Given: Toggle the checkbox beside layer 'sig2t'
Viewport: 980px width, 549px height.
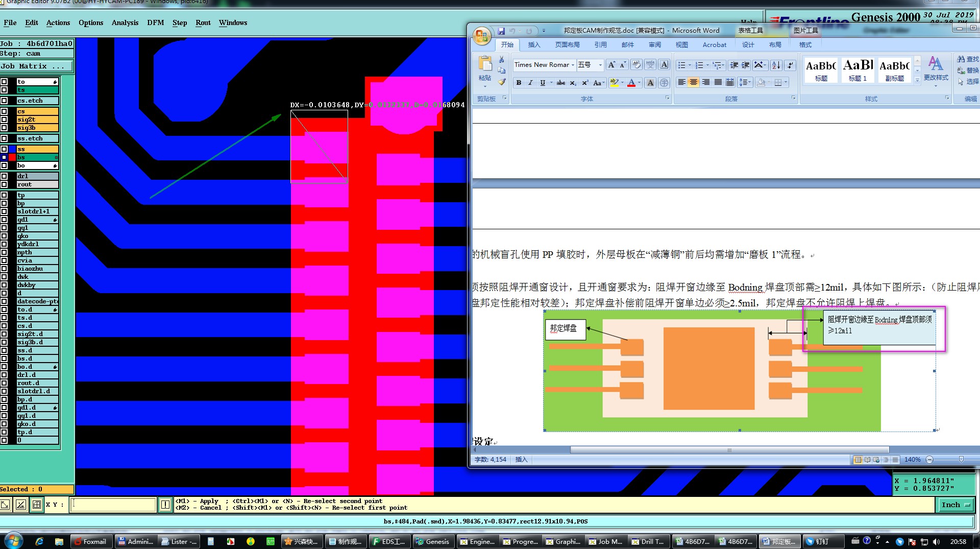Looking at the screenshot, I should click(x=4, y=120).
